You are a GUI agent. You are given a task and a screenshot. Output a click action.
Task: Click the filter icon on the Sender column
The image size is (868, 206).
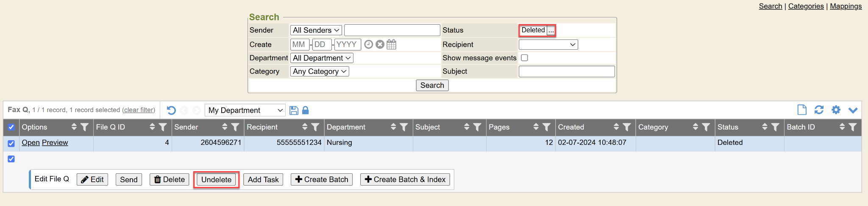[x=235, y=127]
